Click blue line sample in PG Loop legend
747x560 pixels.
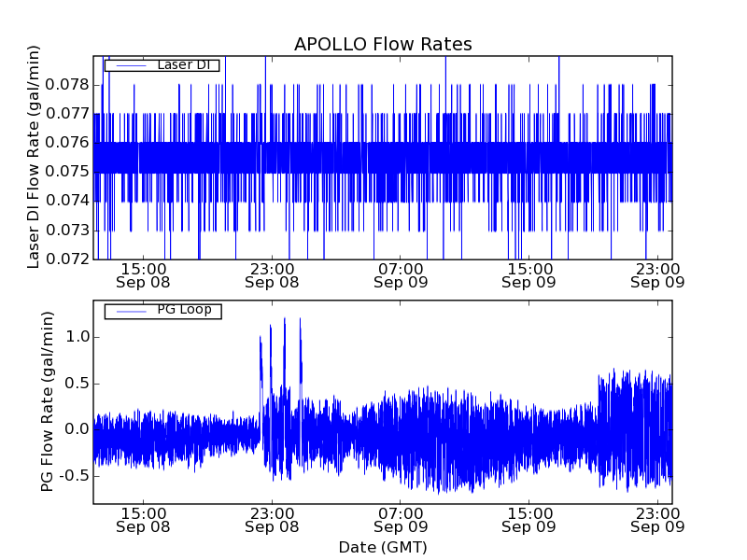(126, 311)
